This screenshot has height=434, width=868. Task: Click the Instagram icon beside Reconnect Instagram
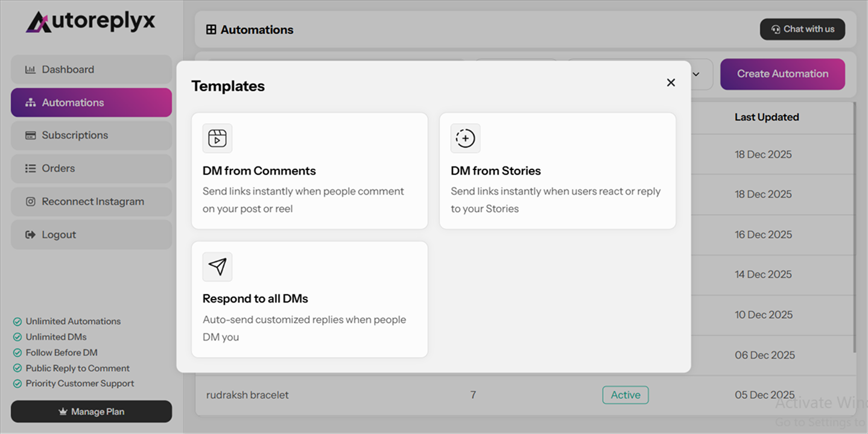coord(30,201)
